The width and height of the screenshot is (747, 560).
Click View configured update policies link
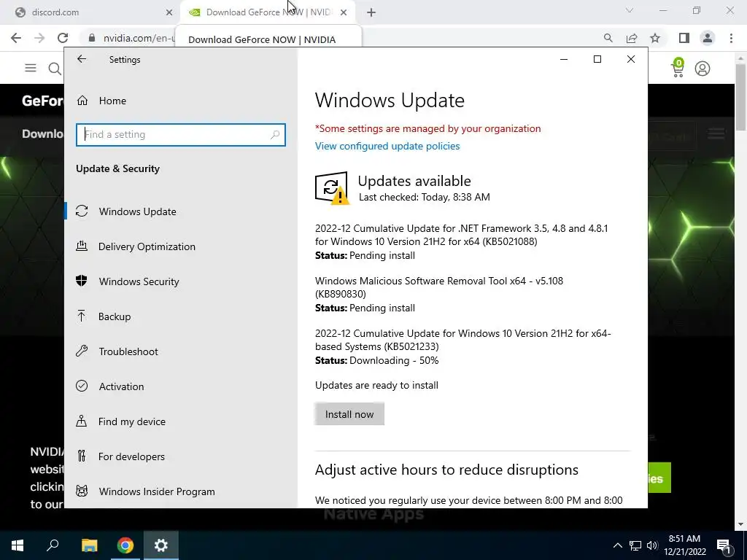tap(387, 146)
